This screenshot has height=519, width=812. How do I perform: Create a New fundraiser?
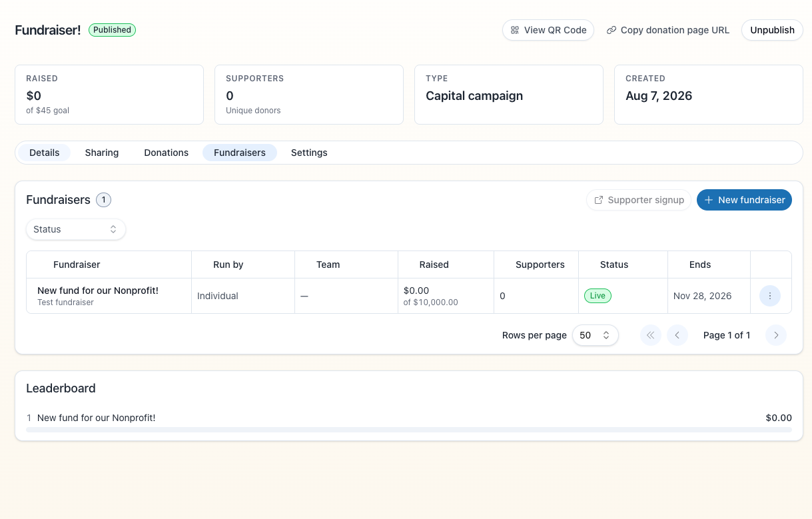coord(744,200)
